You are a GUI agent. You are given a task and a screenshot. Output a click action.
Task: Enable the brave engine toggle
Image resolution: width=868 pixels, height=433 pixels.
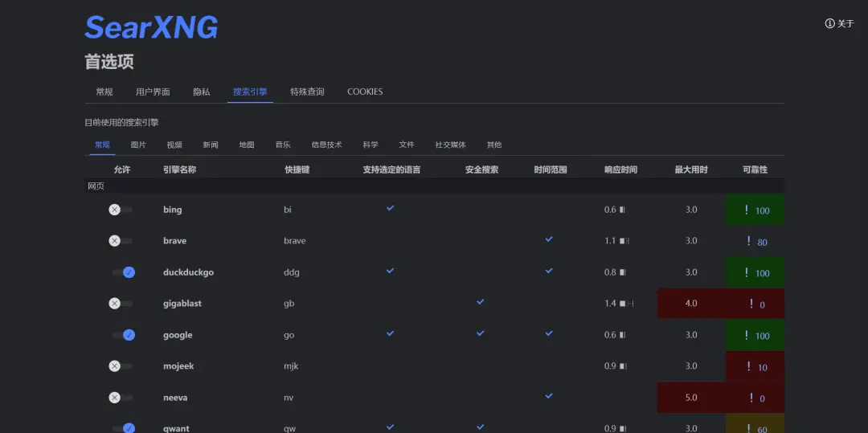(121, 240)
